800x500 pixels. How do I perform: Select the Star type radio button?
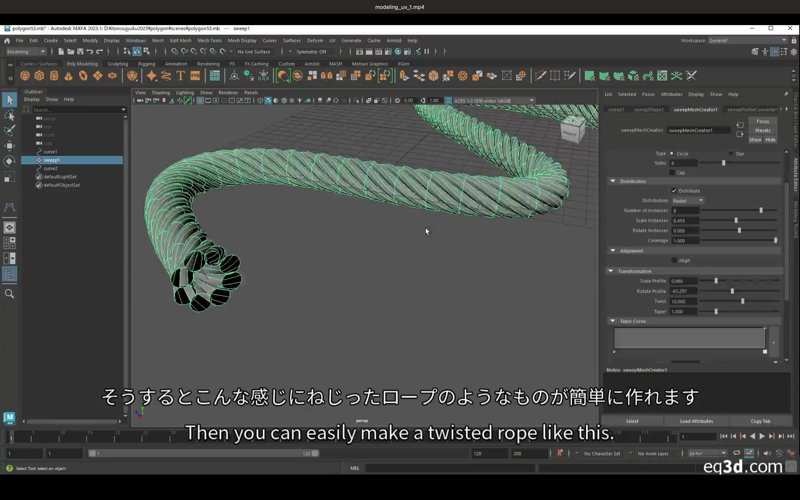pyautogui.click(x=732, y=153)
